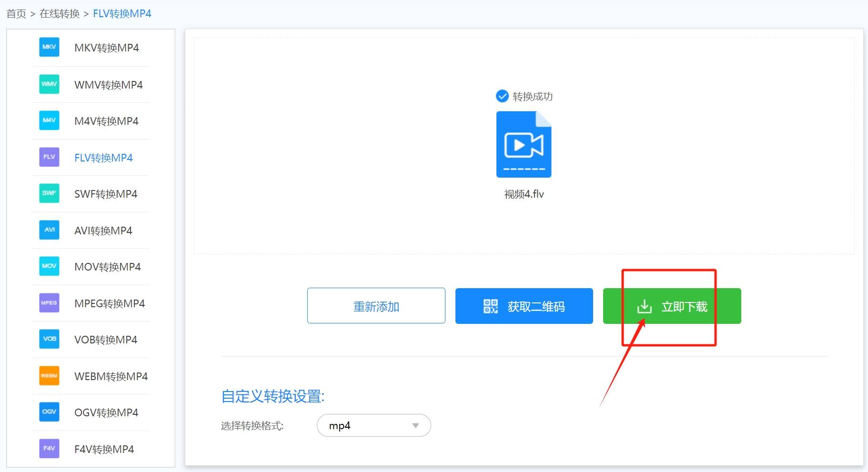
Task: Select the VOB转换MP4 icon
Action: pyautogui.click(x=49, y=339)
